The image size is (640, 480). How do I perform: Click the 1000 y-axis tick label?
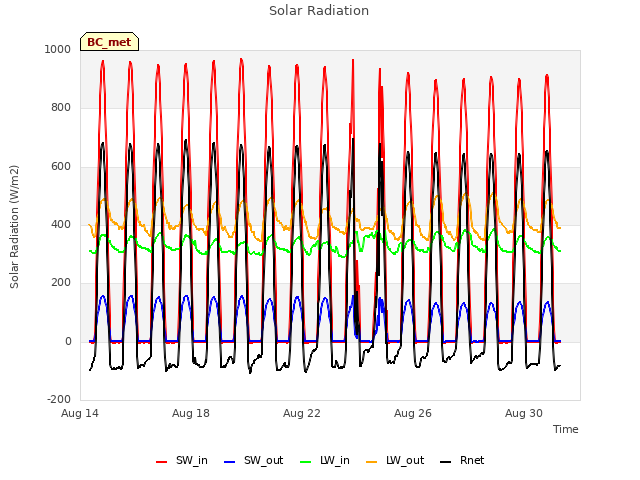coord(58,49)
